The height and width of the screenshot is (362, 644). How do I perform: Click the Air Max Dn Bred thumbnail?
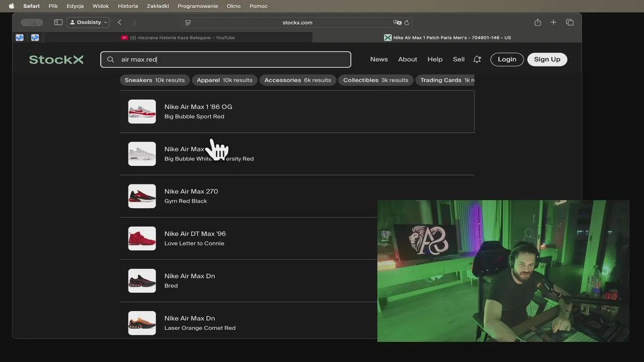pyautogui.click(x=142, y=281)
